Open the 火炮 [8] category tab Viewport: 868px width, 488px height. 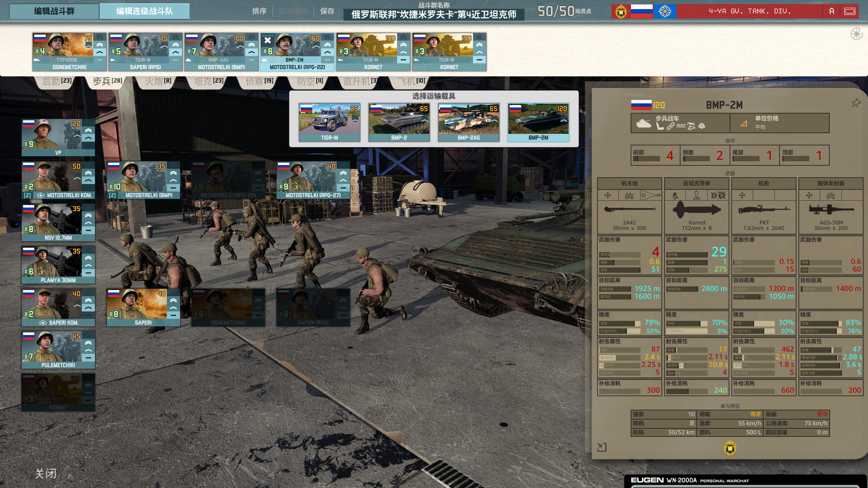[158, 81]
